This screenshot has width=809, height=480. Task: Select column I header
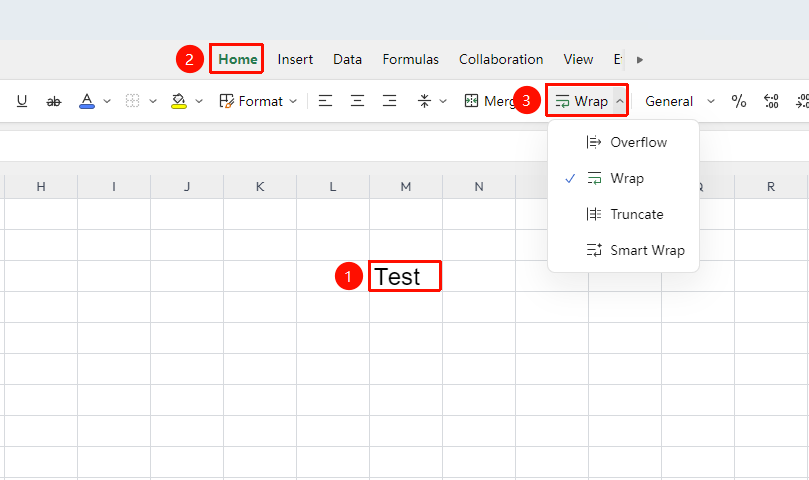tap(114, 186)
